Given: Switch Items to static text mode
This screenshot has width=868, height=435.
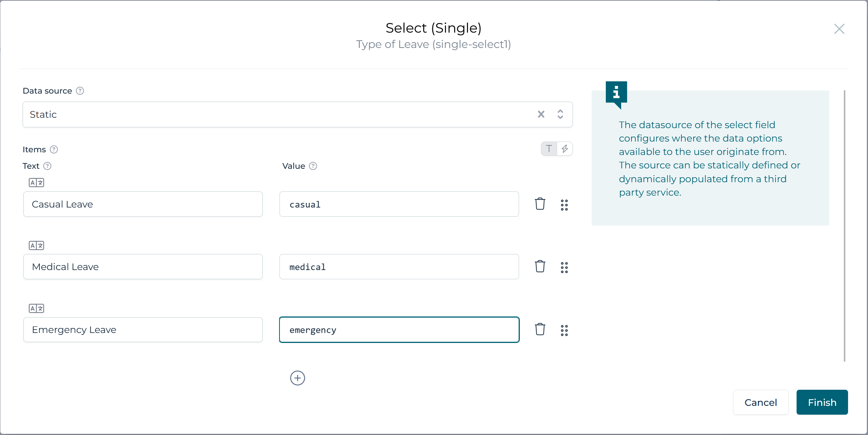Looking at the screenshot, I should pyautogui.click(x=549, y=149).
